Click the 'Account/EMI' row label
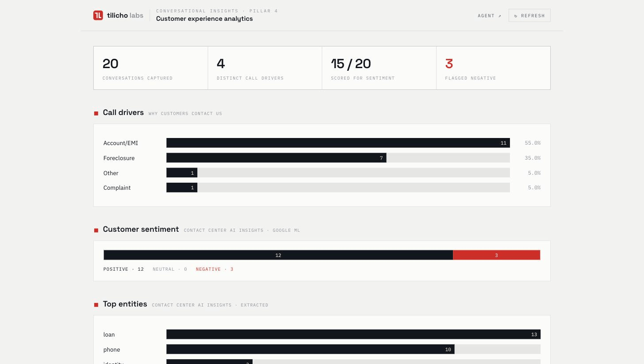This screenshot has width=644, height=364. coord(121,143)
